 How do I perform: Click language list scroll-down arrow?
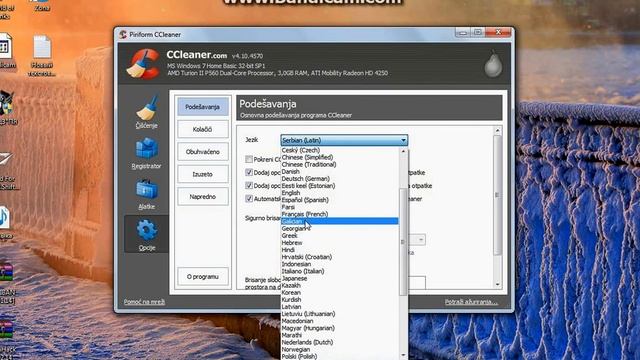[x=403, y=355]
